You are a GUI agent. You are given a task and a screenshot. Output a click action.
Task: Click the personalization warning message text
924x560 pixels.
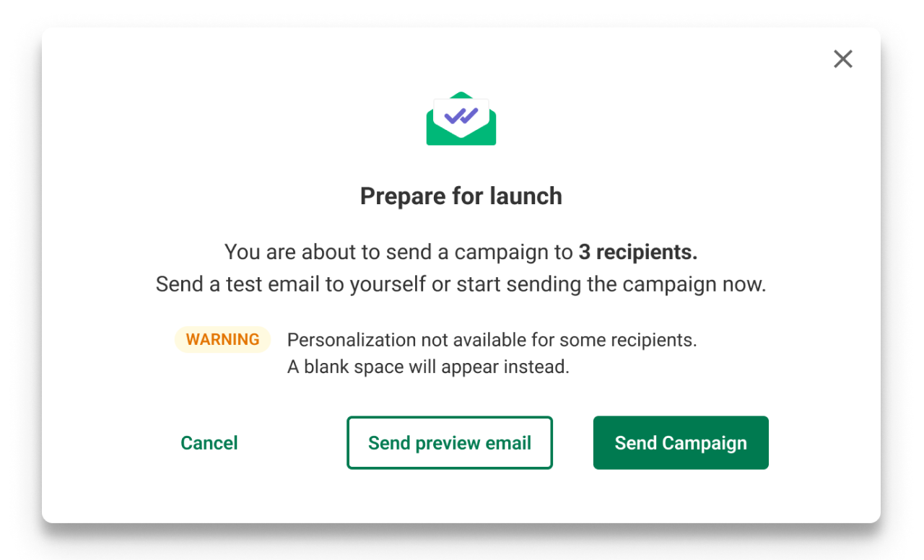[x=492, y=339]
